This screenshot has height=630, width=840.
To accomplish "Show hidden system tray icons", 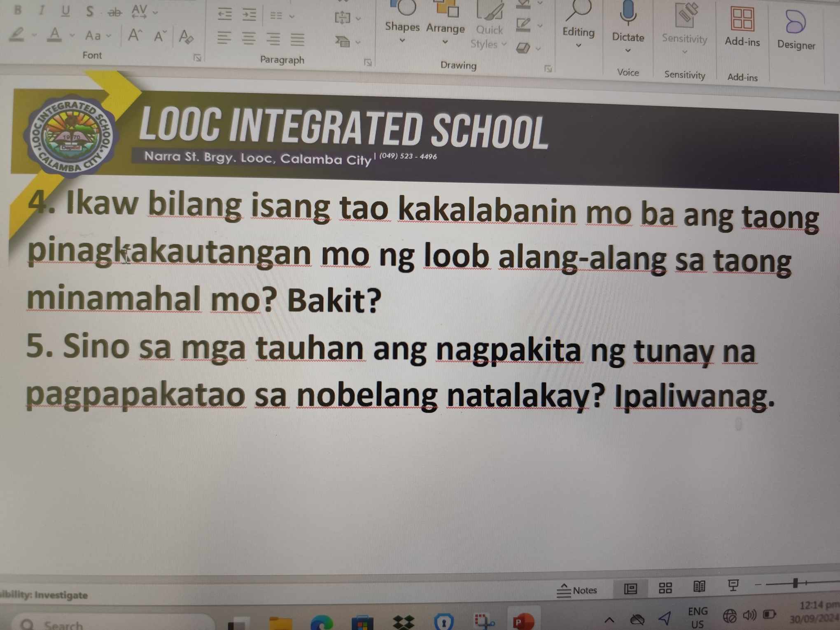I will coord(609,620).
